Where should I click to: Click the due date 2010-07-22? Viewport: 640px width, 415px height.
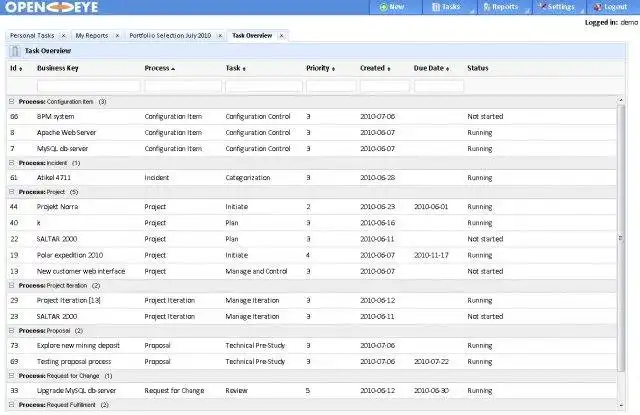pos(431,362)
